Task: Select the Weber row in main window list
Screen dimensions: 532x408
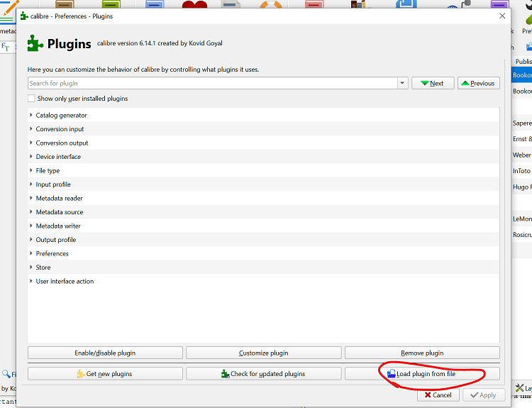Action: tap(522, 155)
